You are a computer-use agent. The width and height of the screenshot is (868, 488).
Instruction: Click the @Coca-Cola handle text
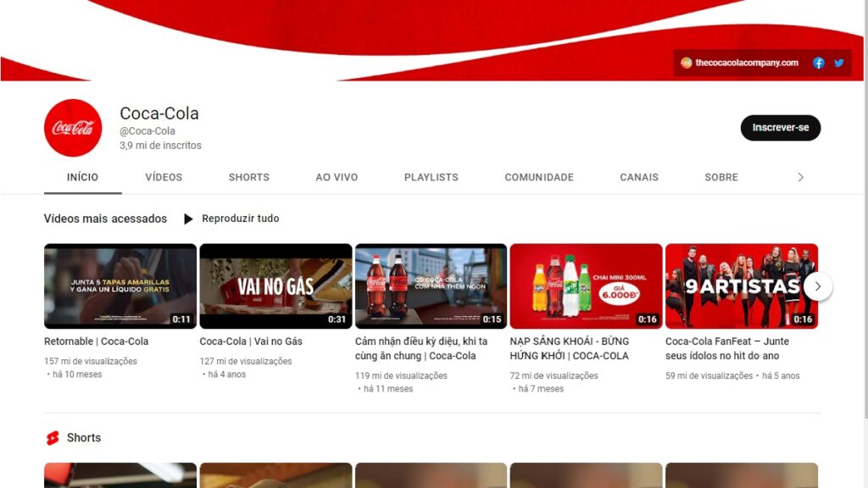click(x=147, y=131)
